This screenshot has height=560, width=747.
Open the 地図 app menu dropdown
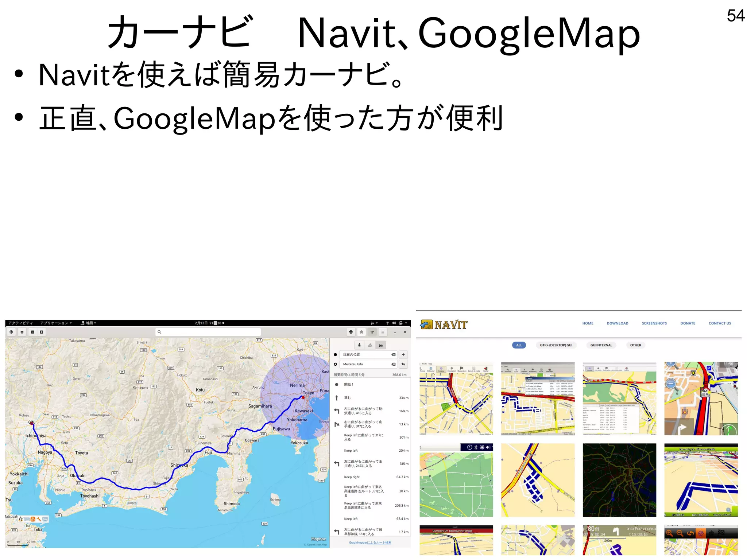tap(89, 323)
